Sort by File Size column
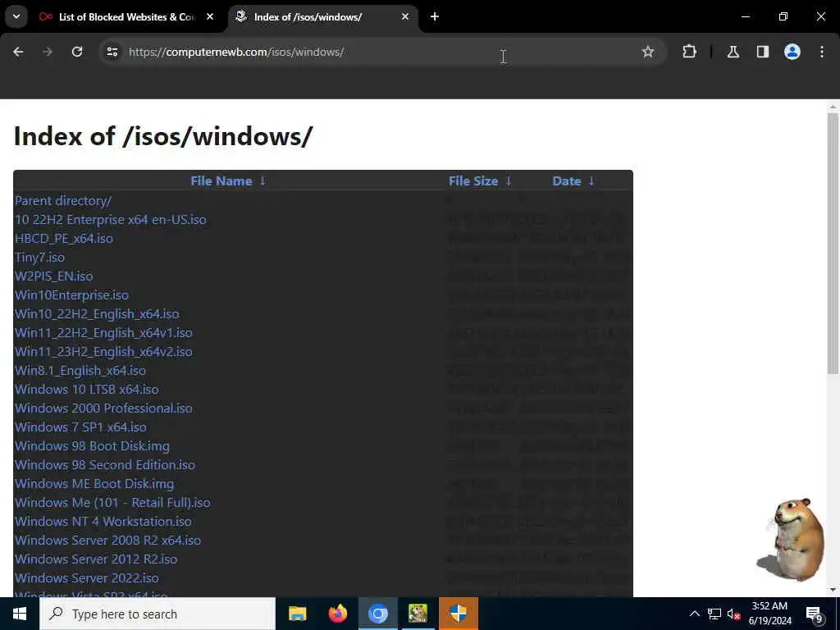Image resolution: width=840 pixels, height=630 pixels. (x=473, y=181)
